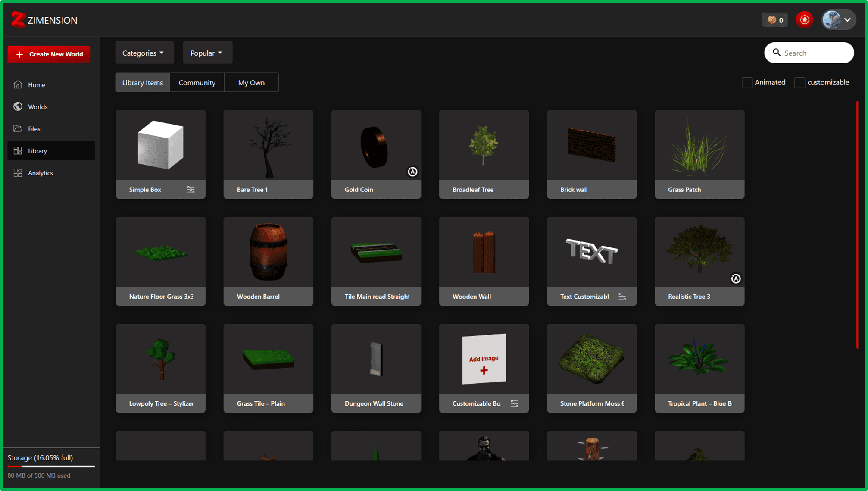This screenshot has width=868, height=491.
Task: Select the Tropical Plant Blue thumbnail
Action: coord(699,359)
